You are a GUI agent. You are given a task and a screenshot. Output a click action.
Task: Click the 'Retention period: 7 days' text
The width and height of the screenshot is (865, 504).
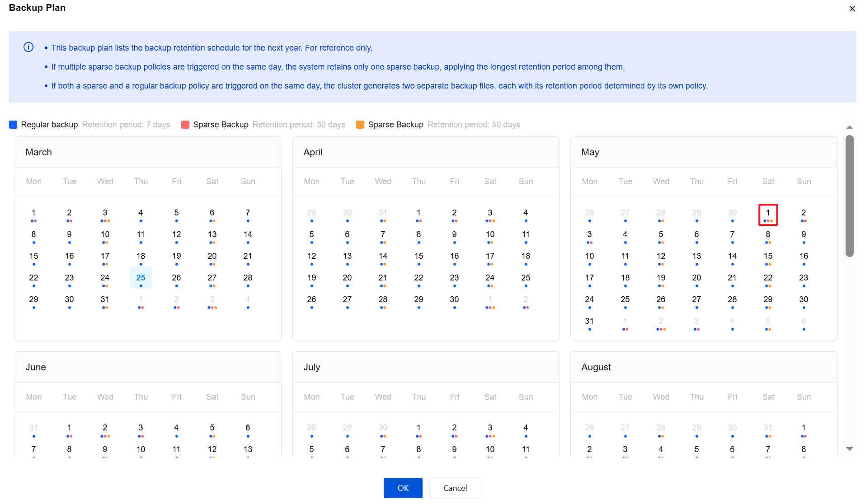click(126, 125)
